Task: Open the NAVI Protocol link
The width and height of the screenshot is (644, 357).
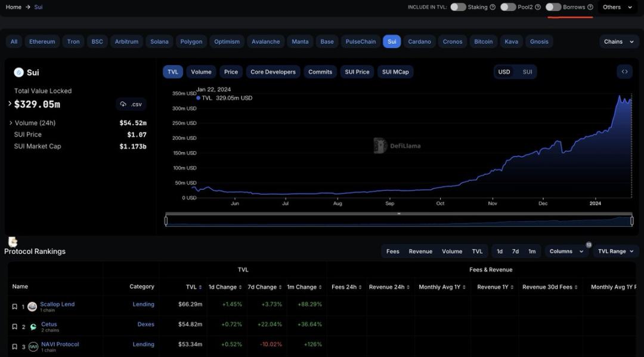Action: (60, 344)
